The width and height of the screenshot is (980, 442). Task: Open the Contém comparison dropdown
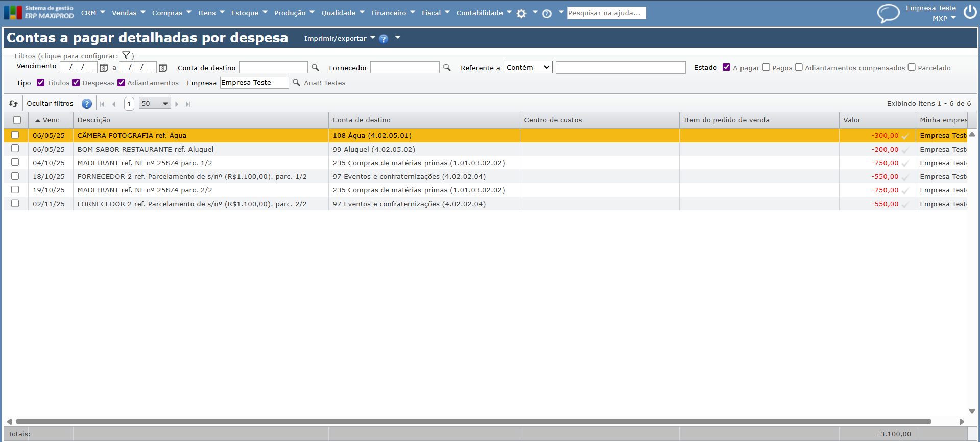(x=528, y=67)
